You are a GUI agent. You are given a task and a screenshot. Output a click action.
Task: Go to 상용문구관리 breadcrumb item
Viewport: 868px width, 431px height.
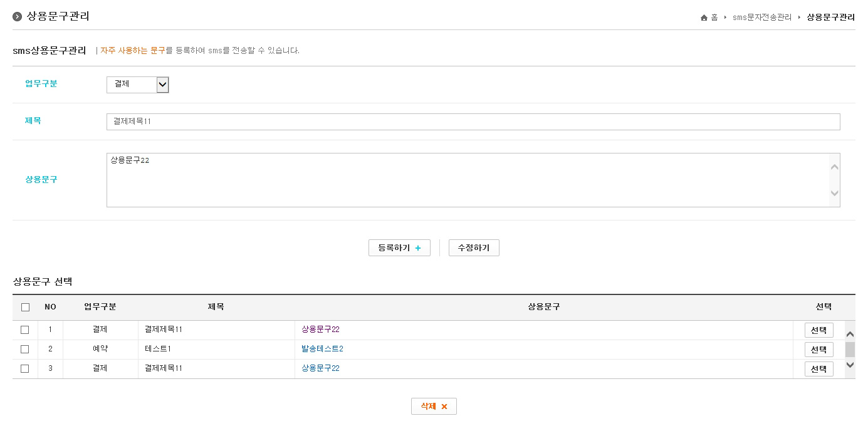click(830, 18)
